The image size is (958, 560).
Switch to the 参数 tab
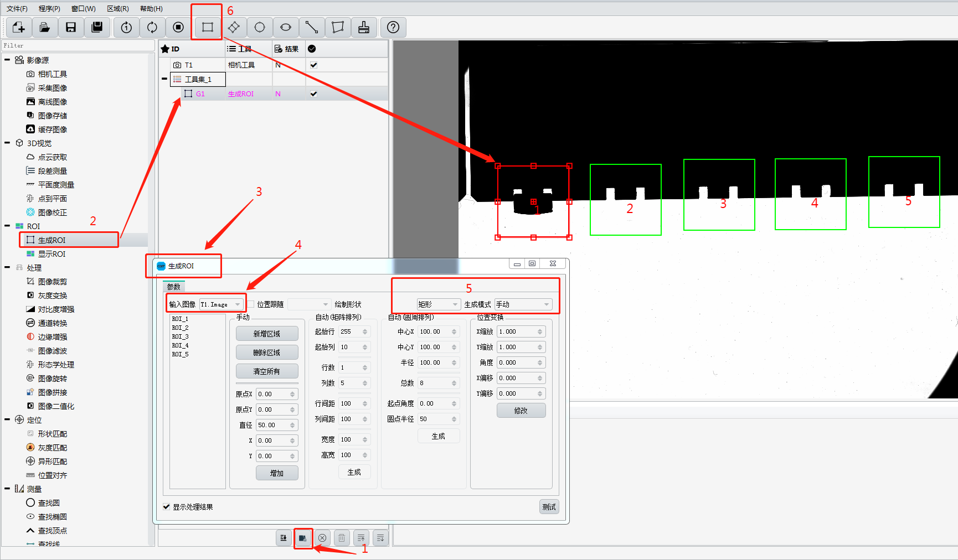pos(174,287)
